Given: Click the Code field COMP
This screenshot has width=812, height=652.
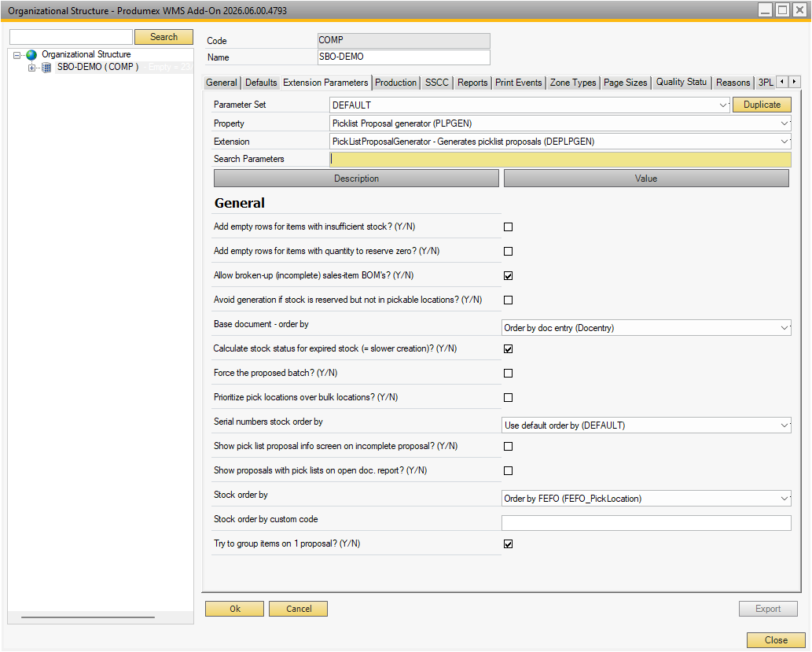Looking at the screenshot, I should tap(403, 40).
